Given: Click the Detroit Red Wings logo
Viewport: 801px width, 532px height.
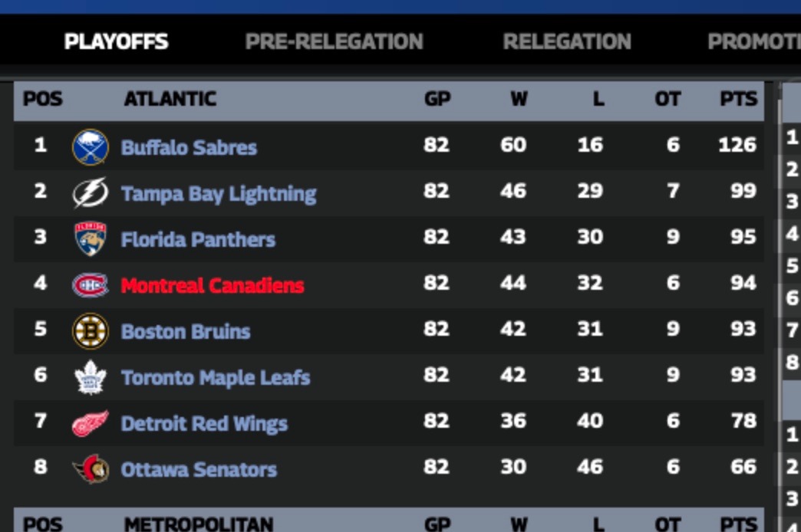Looking at the screenshot, I should click(90, 423).
